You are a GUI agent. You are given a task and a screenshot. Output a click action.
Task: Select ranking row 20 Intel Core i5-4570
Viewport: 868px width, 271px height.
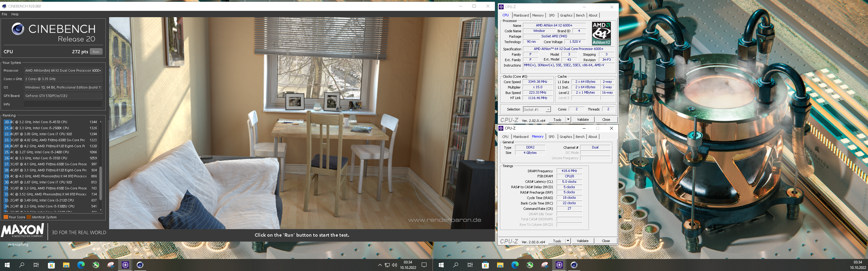point(51,122)
